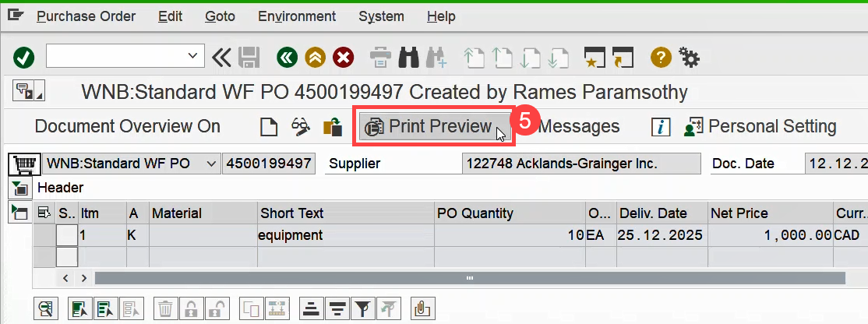Open the WNB:Standard WF PO type dropdown
The image size is (868, 324).
click(210, 164)
